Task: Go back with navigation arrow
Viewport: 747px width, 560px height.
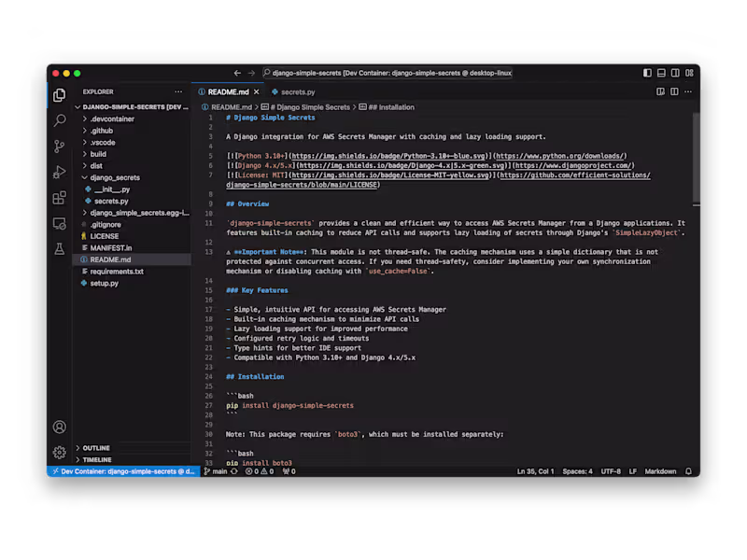Action: pyautogui.click(x=237, y=73)
